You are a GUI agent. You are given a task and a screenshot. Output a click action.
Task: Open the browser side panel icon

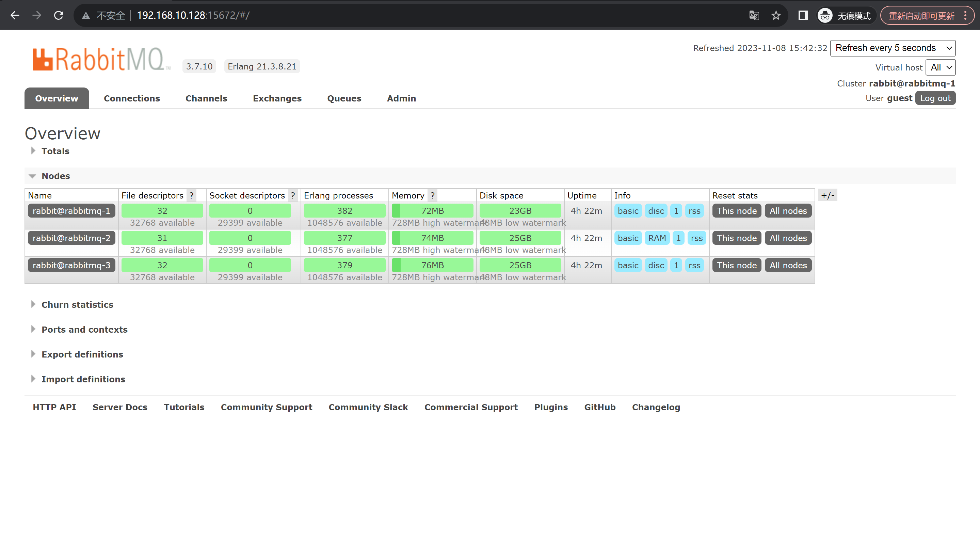[x=803, y=15]
